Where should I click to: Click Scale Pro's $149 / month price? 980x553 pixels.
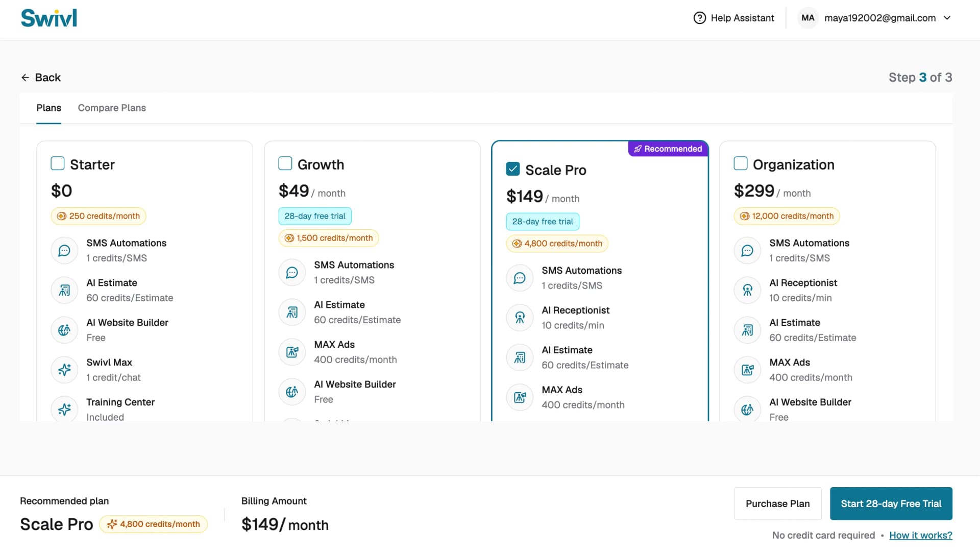click(543, 197)
